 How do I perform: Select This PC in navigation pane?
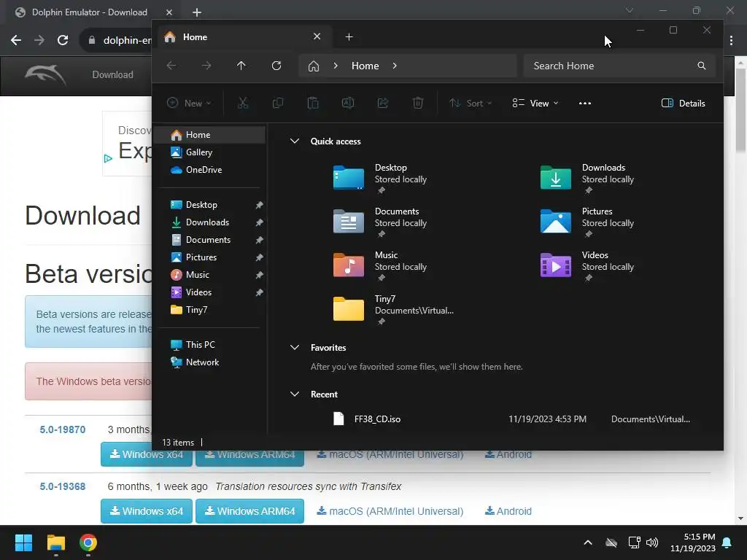pyautogui.click(x=209, y=345)
